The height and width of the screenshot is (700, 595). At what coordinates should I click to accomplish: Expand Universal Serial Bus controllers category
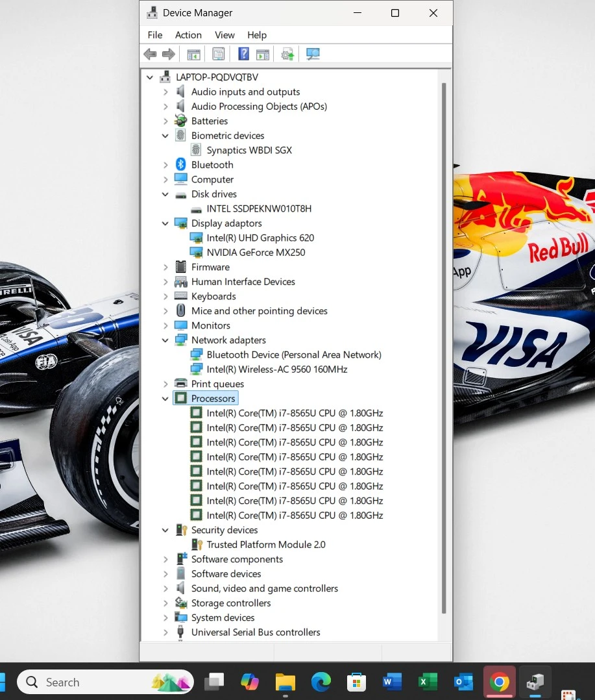point(165,632)
